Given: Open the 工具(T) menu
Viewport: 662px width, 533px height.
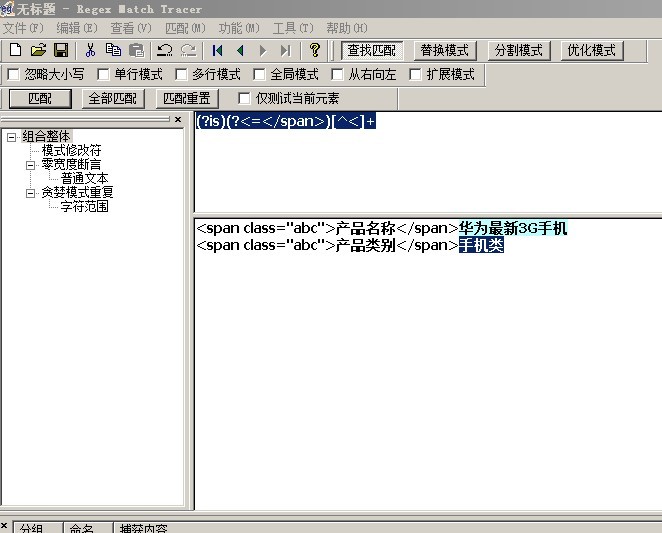Looking at the screenshot, I should tap(292, 28).
